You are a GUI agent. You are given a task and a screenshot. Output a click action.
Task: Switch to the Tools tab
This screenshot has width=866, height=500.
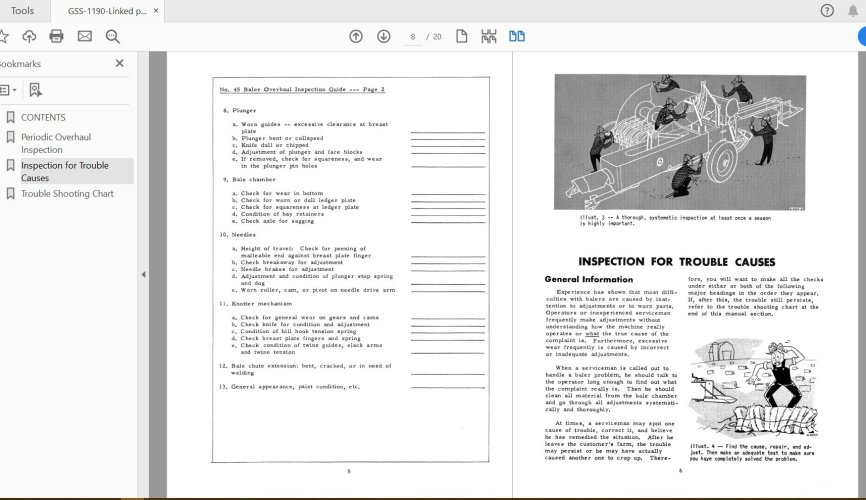(x=22, y=10)
